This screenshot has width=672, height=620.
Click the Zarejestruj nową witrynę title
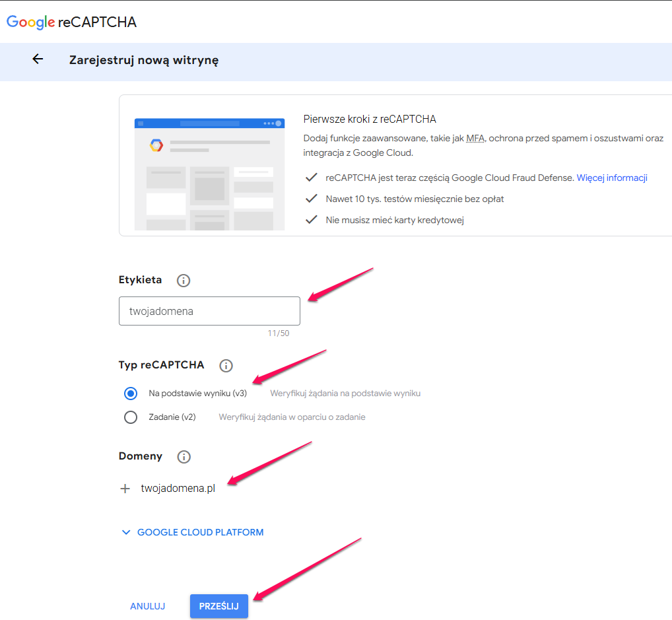tap(144, 60)
